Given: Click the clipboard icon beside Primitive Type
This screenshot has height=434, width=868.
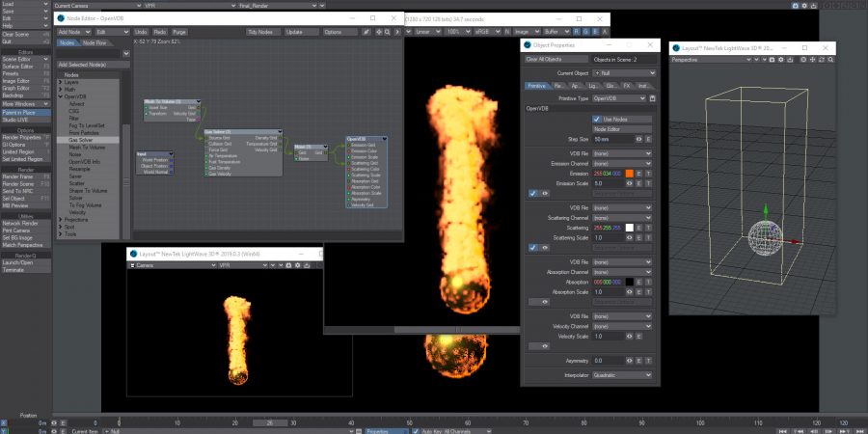Looking at the screenshot, I should point(653,97).
